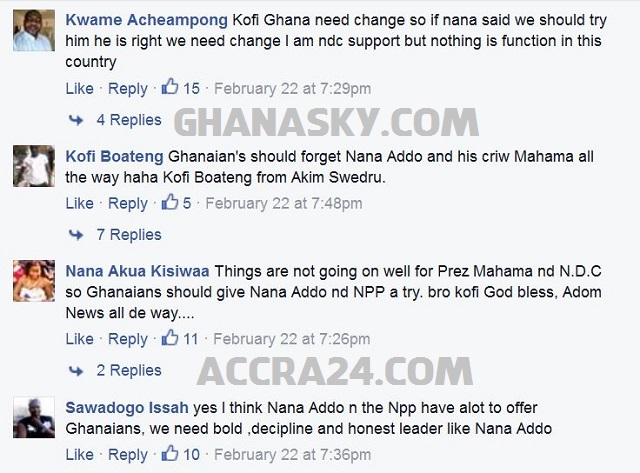Open Kwame Acheampong's profile name link
Image resolution: width=640 pixels, height=473 pixels.
click(x=147, y=20)
